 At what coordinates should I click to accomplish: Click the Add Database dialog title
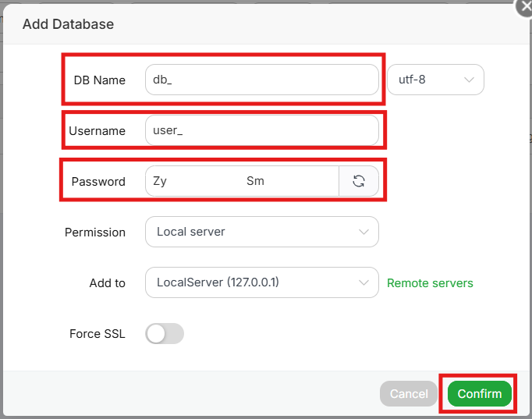click(68, 24)
